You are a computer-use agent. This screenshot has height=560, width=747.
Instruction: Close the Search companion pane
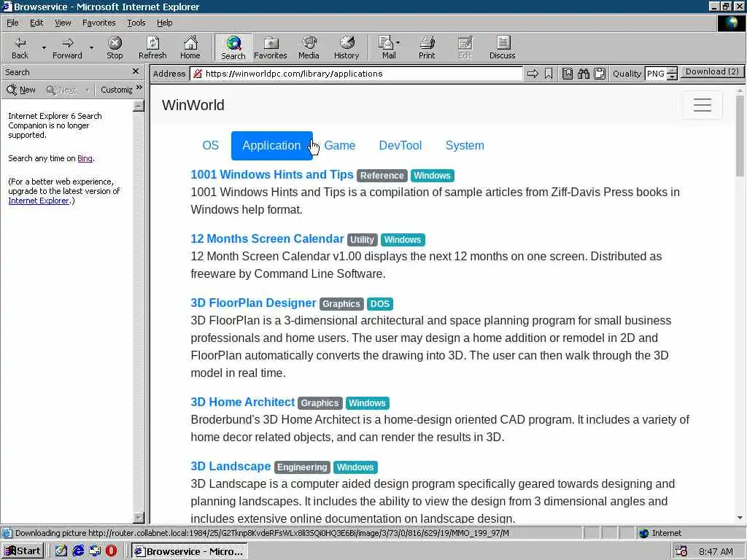[136, 71]
